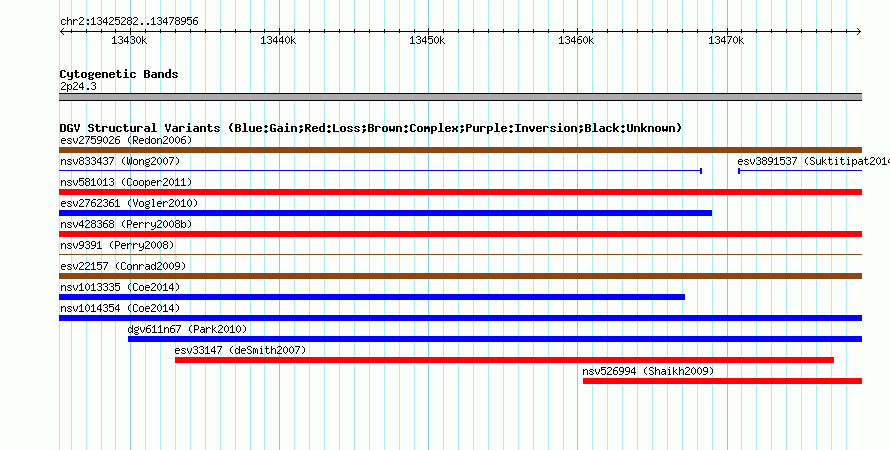This screenshot has width=890, height=450.
Task: Click the 13430k ruler tick label
Action: click(x=129, y=40)
